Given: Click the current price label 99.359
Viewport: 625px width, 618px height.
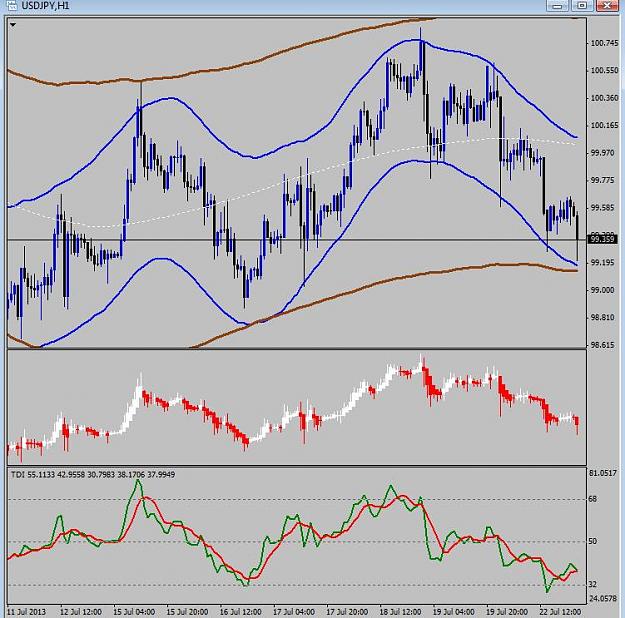Looking at the screenshot, I should pyautogui.click(x=603, y=239).
